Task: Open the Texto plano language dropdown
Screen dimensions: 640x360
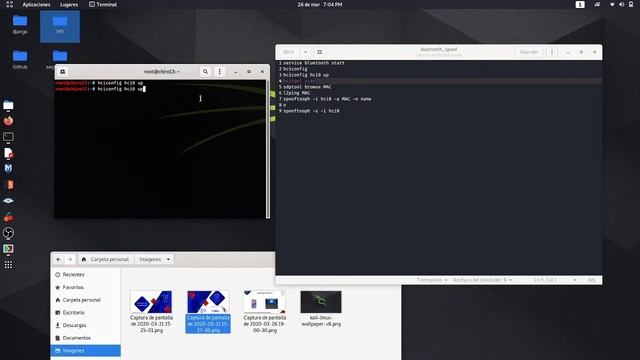Action: [x=432, y=280]
